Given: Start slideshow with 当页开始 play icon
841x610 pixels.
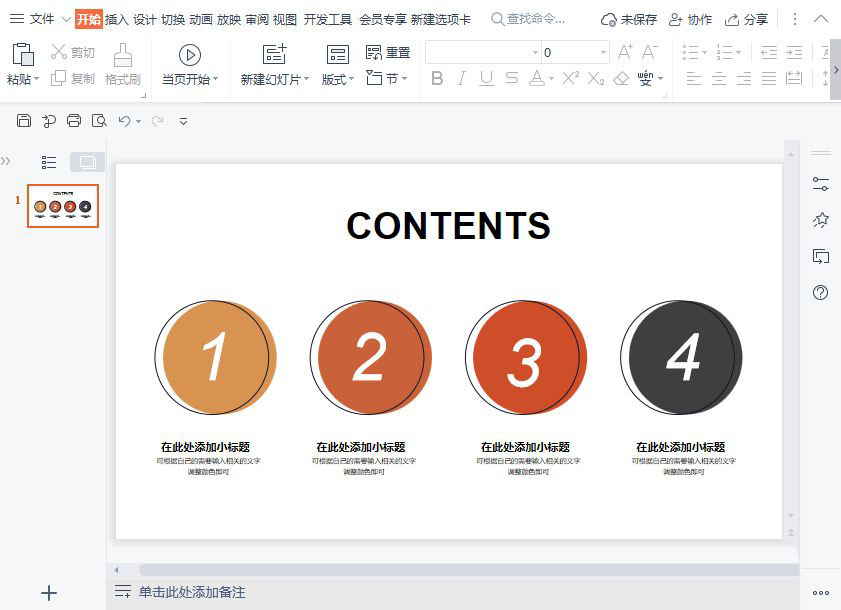Looking at the screenshot, I should [x=189, y=55].
